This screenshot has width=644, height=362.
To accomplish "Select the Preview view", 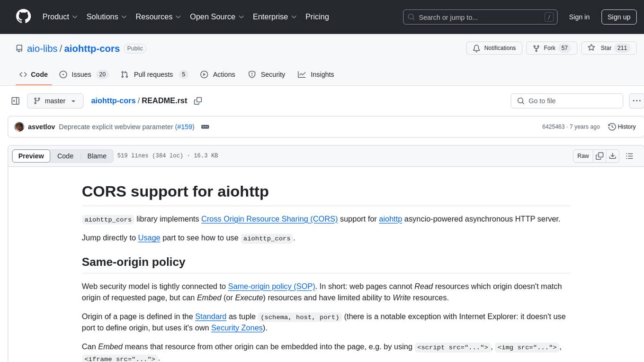I will [x=31, y=156].
